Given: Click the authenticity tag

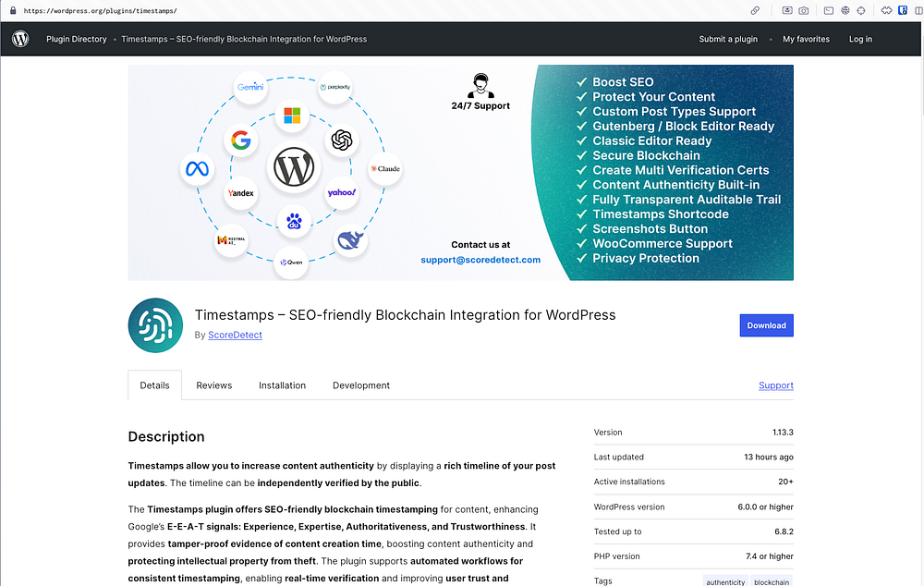Looking at the screenshot, I should [725, 582].
